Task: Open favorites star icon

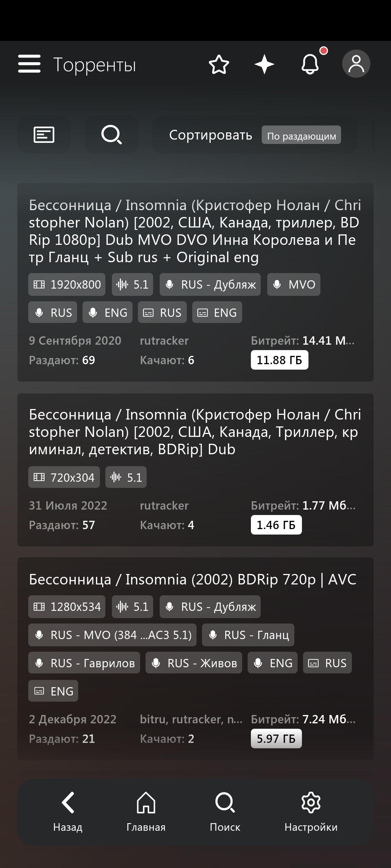Action: [219, 65]
